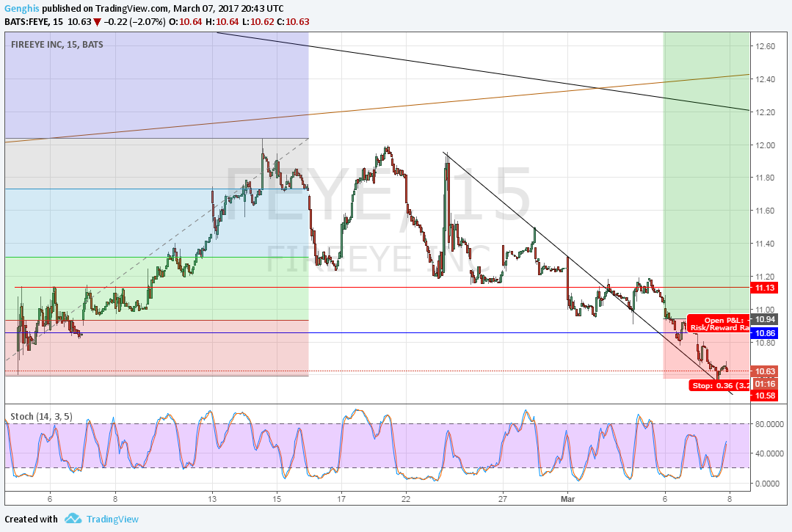The height and width of the screenshot is (532, 792).
Task: Open the Genghis author profile link
Action: coord(22,9)
